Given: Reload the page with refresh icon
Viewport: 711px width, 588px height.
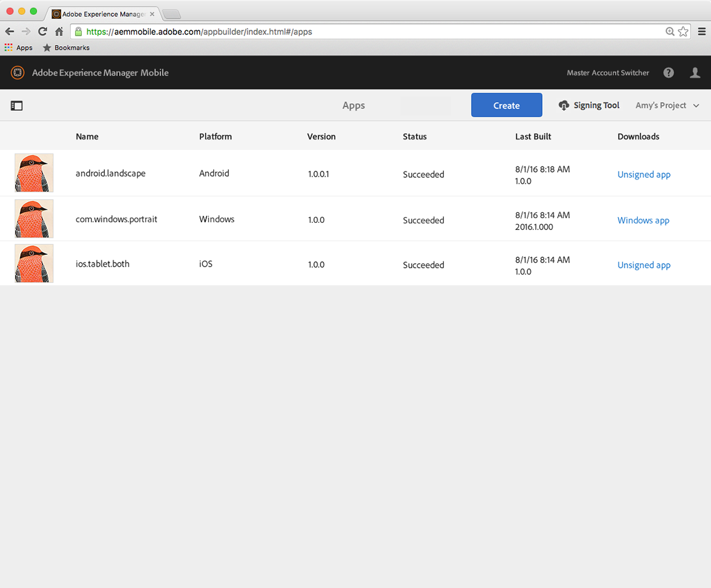Looking at the screenshot, I should tap(42, 32).
